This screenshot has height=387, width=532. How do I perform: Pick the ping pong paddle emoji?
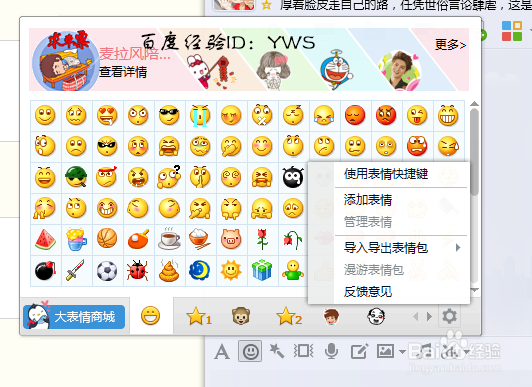[138, 239]
